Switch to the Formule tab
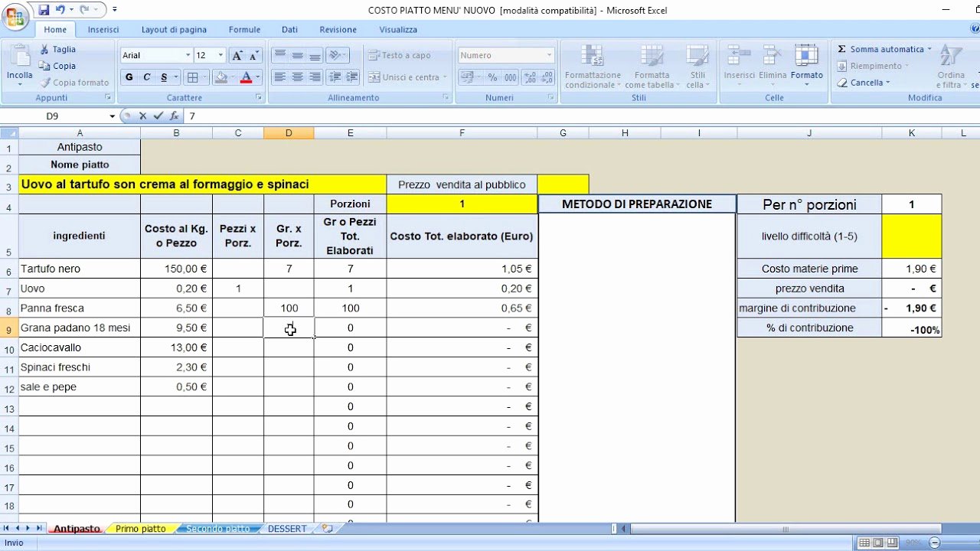The image size is (980, 551). click(244, 30)
